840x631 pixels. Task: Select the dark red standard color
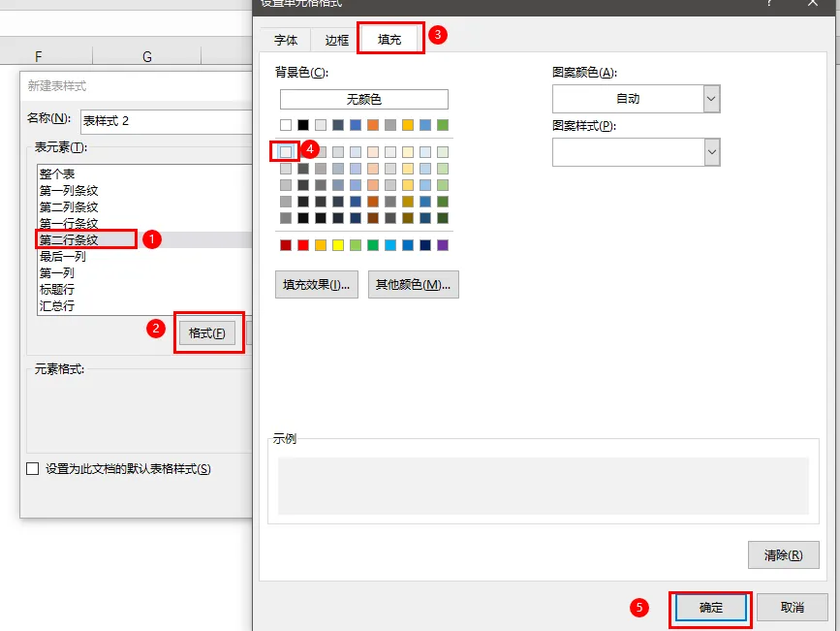[x=286, y=245]
